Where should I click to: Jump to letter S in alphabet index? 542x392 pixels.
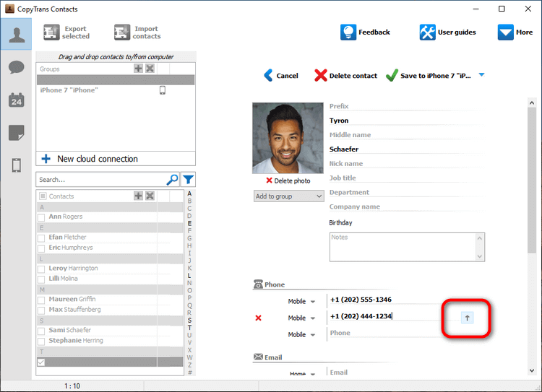(189, 320)
